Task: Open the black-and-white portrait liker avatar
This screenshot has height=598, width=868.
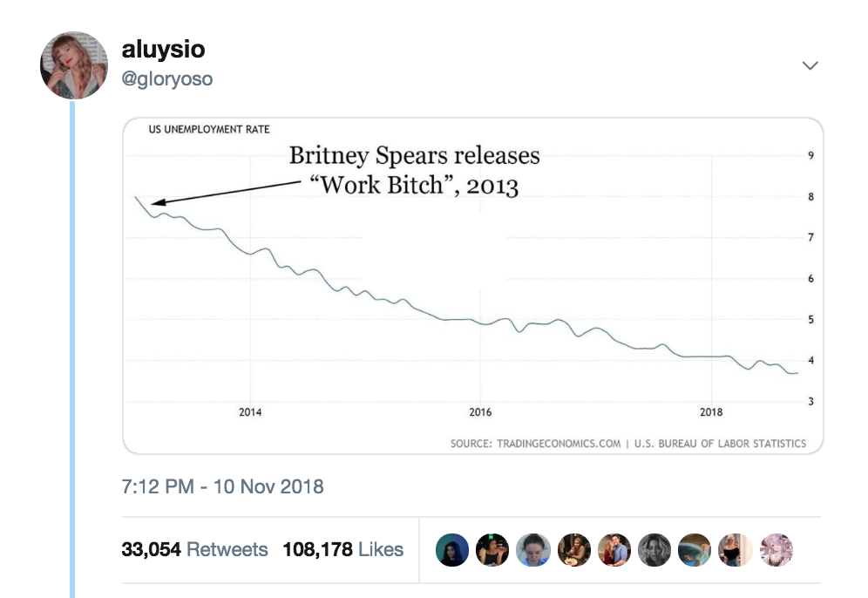Action: coord(654,550)
